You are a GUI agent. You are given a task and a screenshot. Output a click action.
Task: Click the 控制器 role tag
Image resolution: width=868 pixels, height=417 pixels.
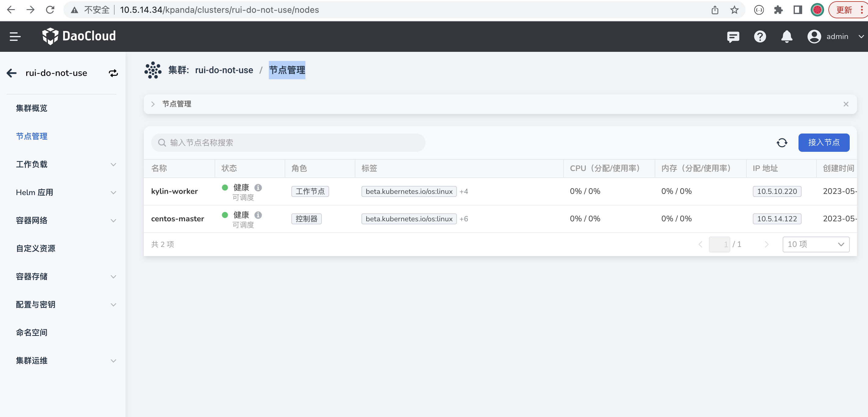click(x=306, y=219)
